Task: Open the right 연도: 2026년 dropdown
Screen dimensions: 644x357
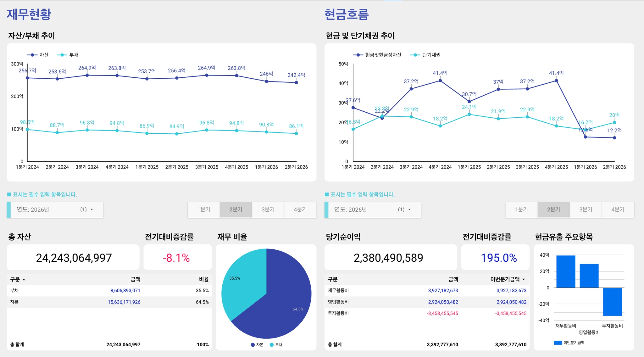Action: (x=373, y=209)
